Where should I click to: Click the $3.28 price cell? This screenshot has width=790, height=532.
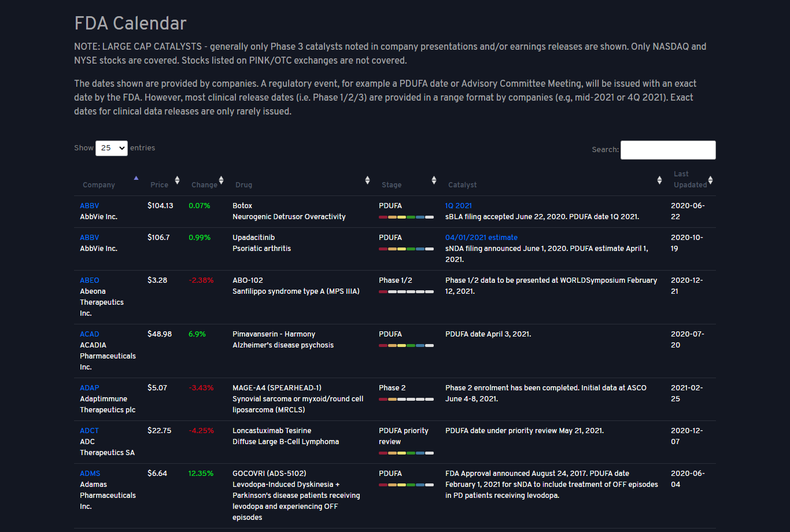(x=157, y=280)
